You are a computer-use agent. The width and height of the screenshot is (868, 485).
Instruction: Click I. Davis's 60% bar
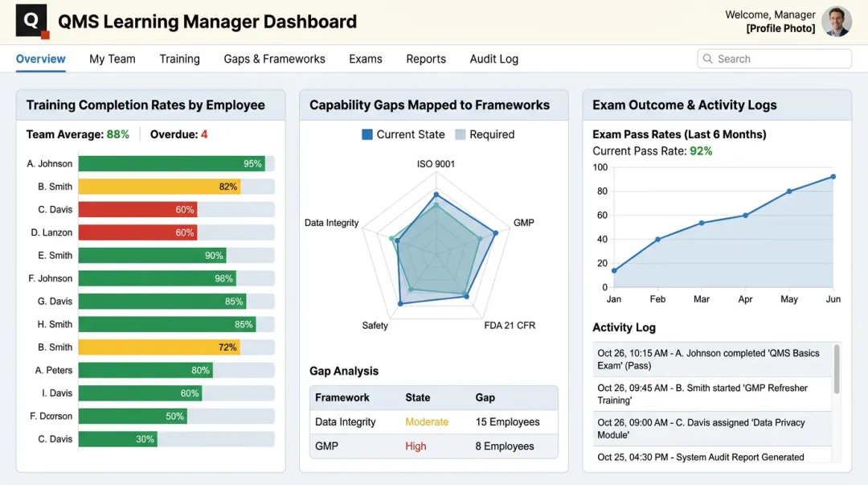click(140, 393)
